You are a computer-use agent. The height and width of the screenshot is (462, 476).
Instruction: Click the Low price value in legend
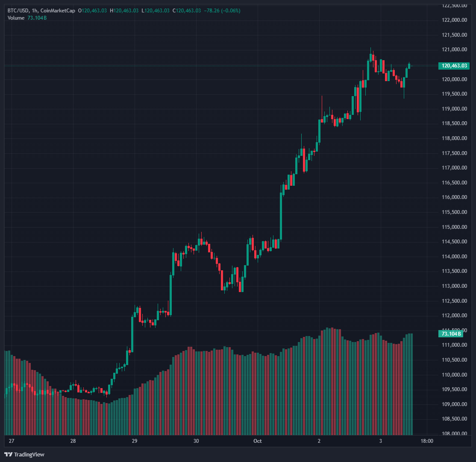point(157,10)
